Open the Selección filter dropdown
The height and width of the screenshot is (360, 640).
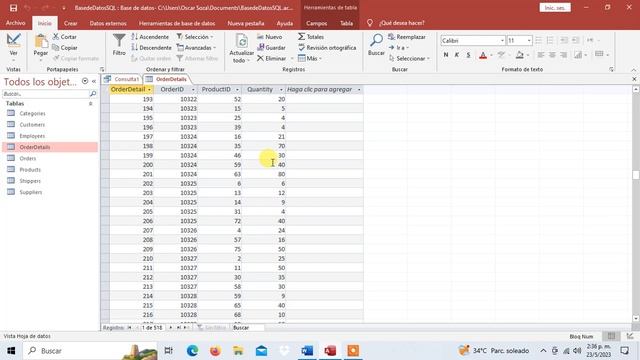195,37
